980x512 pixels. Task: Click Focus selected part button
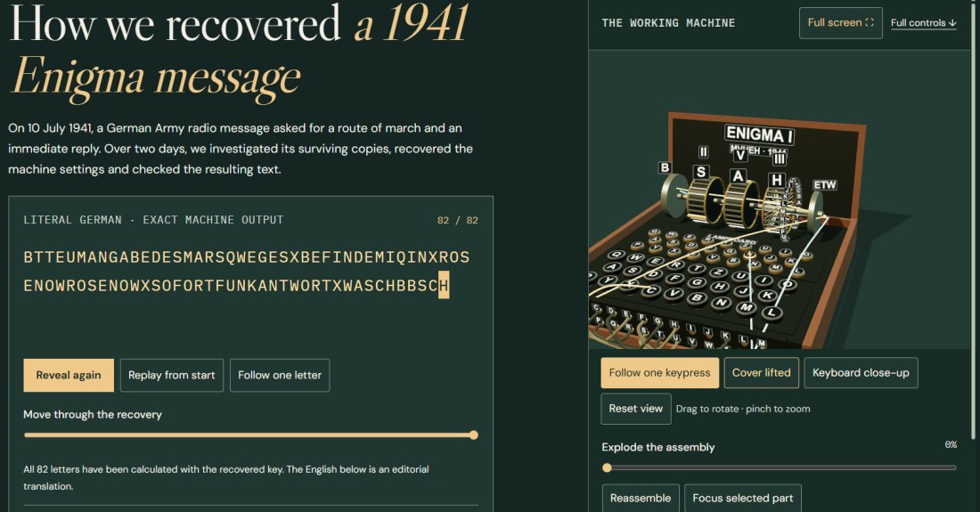point(742,498)
